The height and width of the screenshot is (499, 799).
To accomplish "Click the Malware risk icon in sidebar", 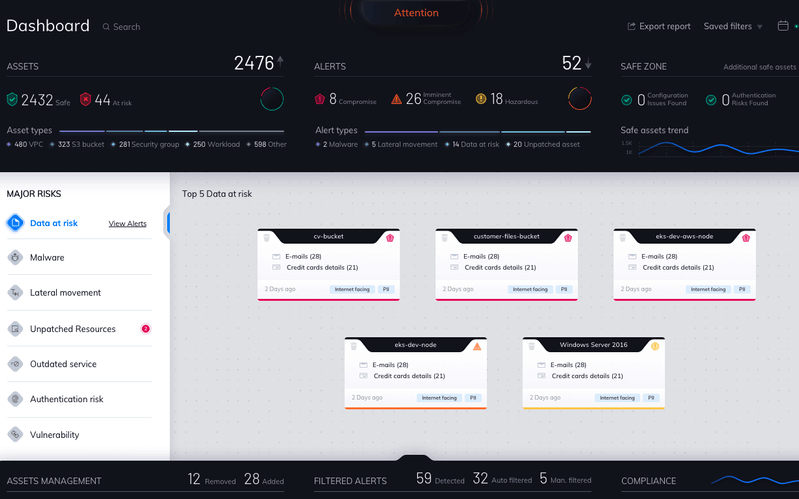I will point(15,258).
